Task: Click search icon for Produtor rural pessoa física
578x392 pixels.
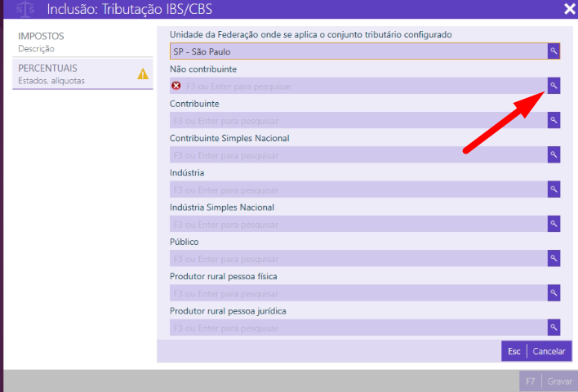Action: [554, 292]
